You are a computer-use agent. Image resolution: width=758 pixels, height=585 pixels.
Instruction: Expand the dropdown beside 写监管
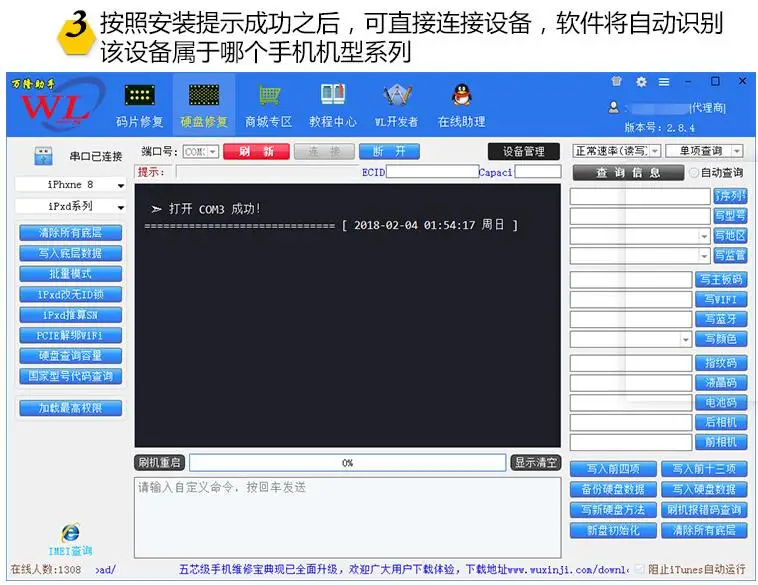(704, 256)
